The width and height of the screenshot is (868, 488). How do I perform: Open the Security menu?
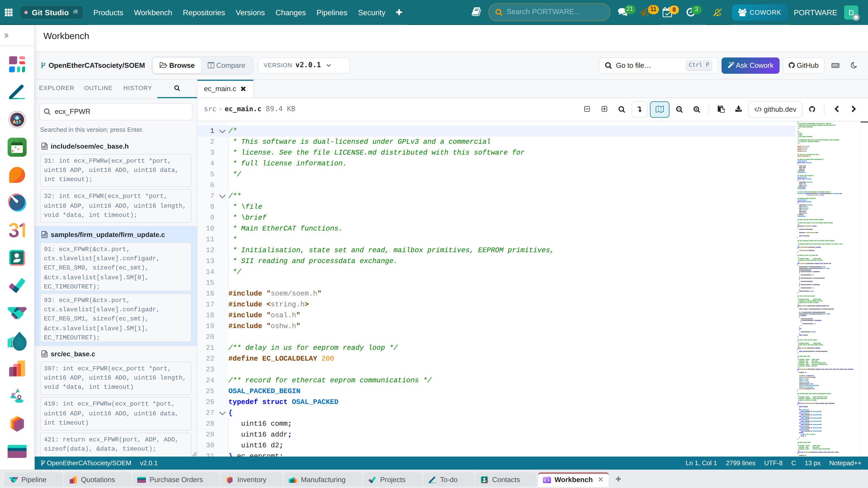point(371,12)
